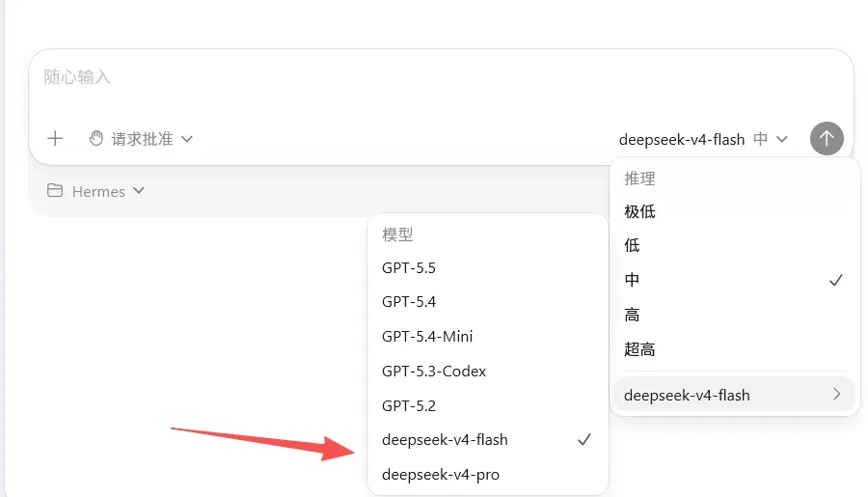Image resolution: width=868 pixels, height=497 pixels.
Task: Click the send arrow button
Action: (827, 139)
